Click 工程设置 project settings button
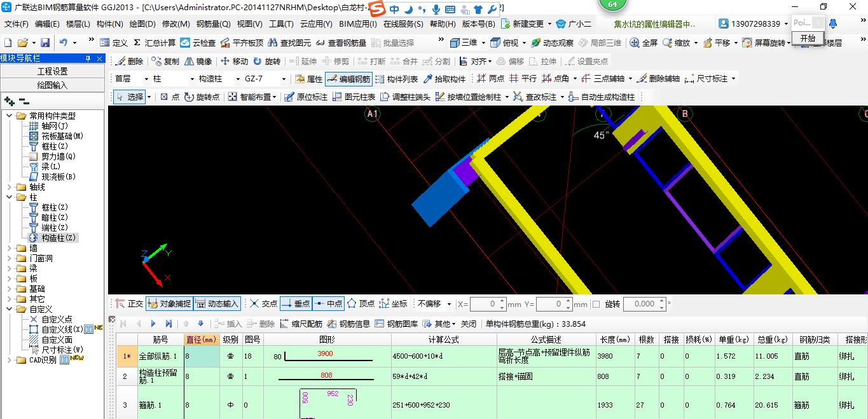This screenshot has width=868, height=419. pyautogui.click(x=52, y=71)
